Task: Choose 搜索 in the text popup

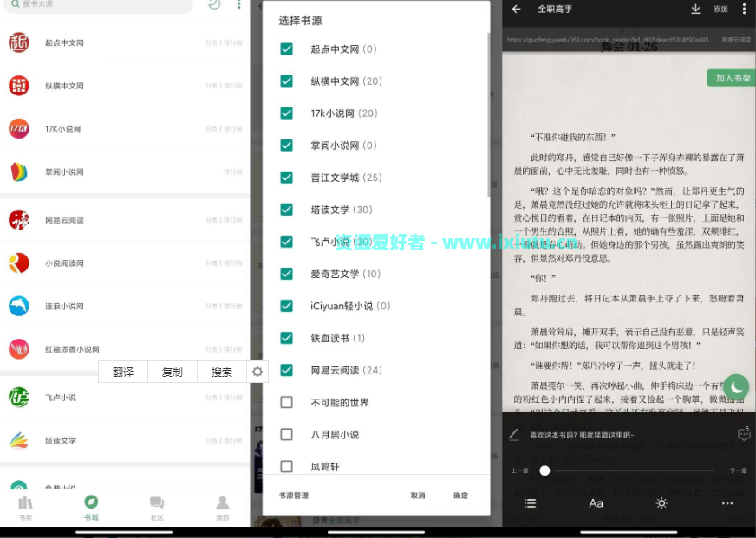Action: [222, 372]
